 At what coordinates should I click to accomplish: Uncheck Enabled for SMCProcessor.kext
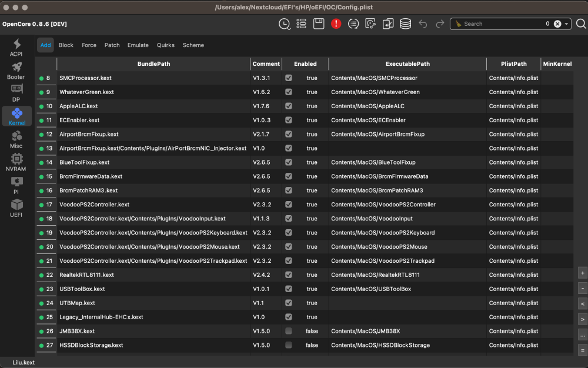pyautogui.click(x=288, y=78)
